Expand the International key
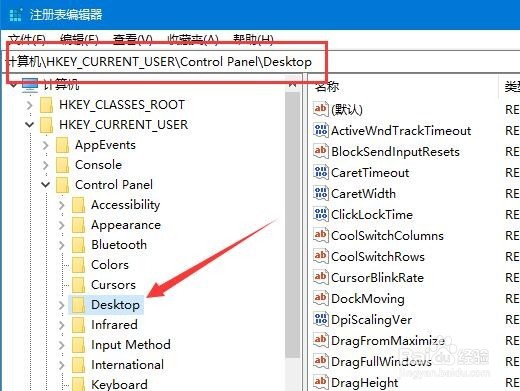This screenshot has width=520, height=391. pyautogui.click(x=62, y=365)
